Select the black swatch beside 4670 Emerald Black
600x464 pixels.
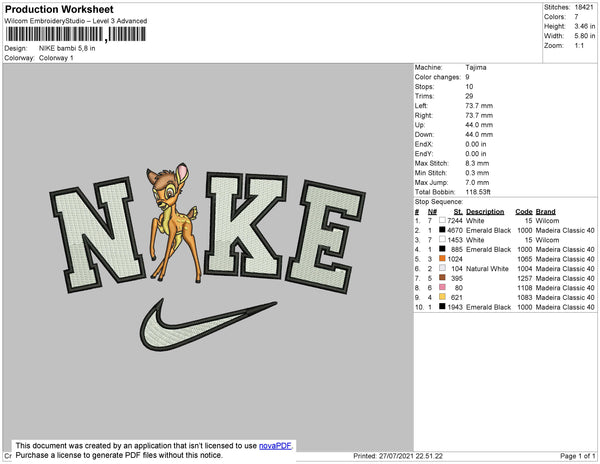442,230
